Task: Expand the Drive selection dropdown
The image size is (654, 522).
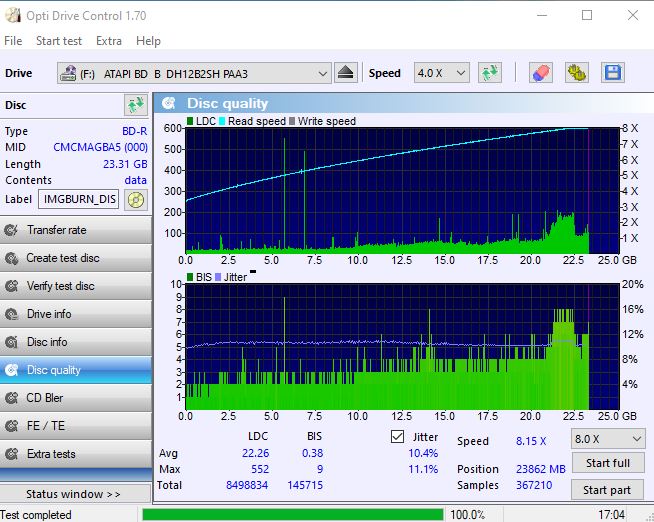Action: click(x=322, y=73)
